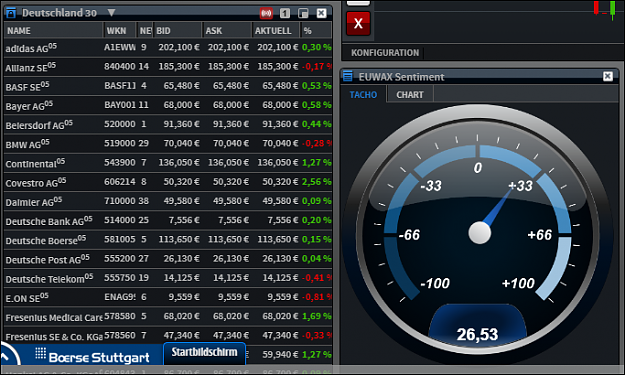
Task: Select the Deutsche Bank AG row
Action: tap(168, 220)
